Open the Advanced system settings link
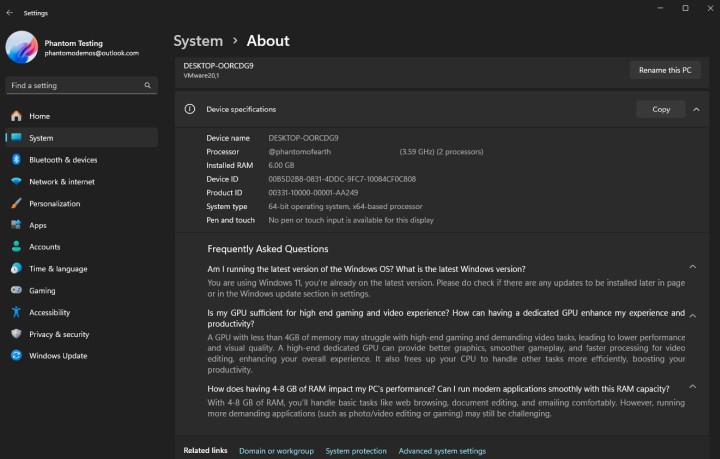The width and height of the screenshot is (720, 459). click(x=442, y=451)
